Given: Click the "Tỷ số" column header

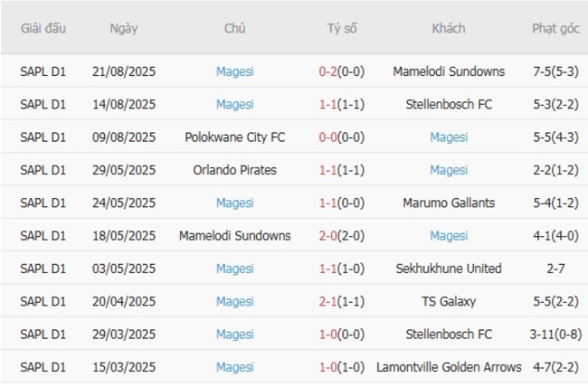Looking at the screenshot, I should (x=342, y=28).
